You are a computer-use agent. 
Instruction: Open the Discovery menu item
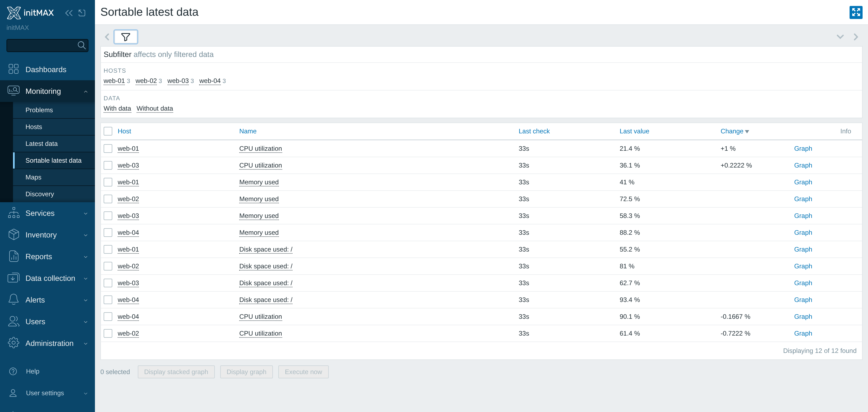[x=54, y=194]
